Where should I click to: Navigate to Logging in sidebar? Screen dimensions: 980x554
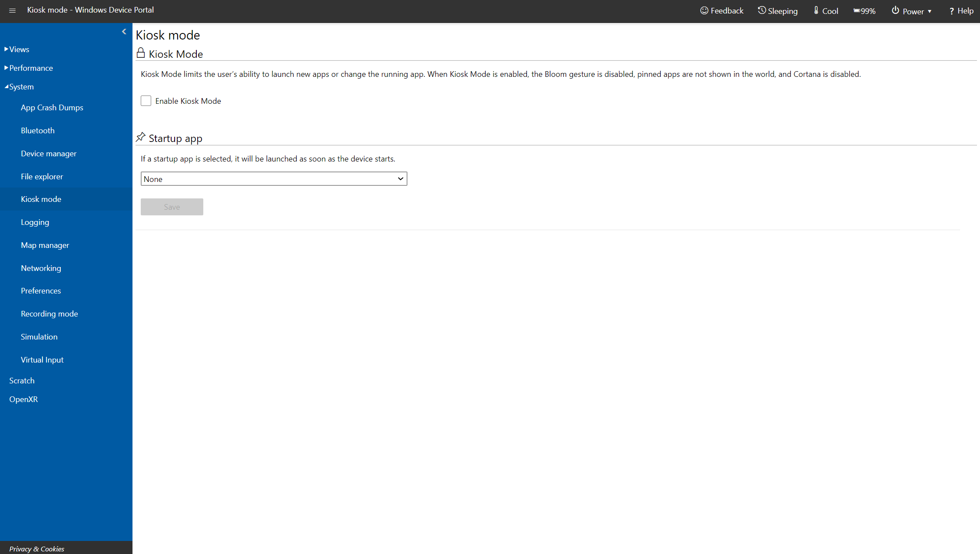tap(35, 222)
